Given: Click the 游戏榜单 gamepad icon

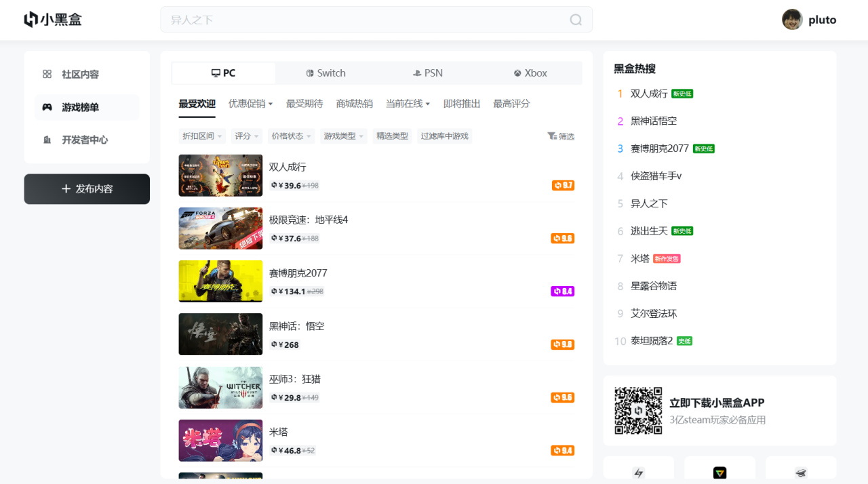Looking at the screenshot, I should [47, 107].
